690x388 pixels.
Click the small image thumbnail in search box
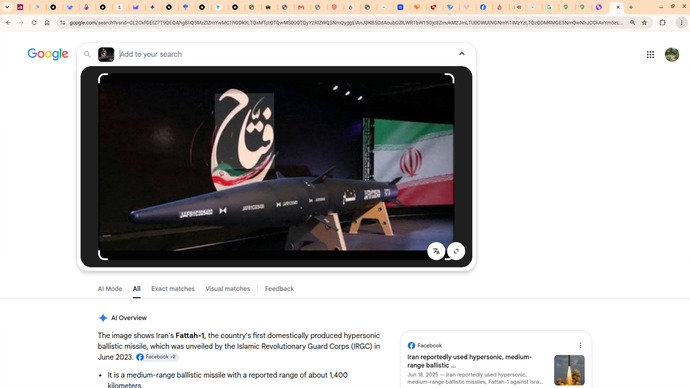coord(106,54)
